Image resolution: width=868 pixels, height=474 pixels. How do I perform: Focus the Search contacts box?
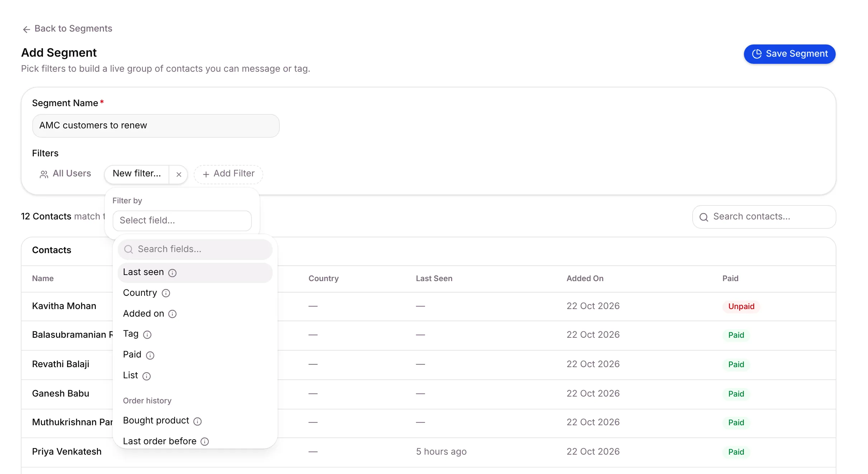pyautogui.click(x=764, y=217)
